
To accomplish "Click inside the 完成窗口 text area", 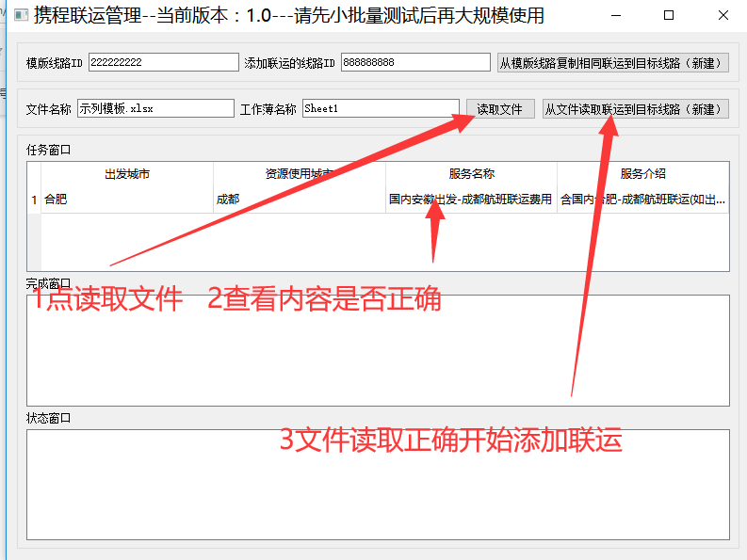I will click(378, 350).
